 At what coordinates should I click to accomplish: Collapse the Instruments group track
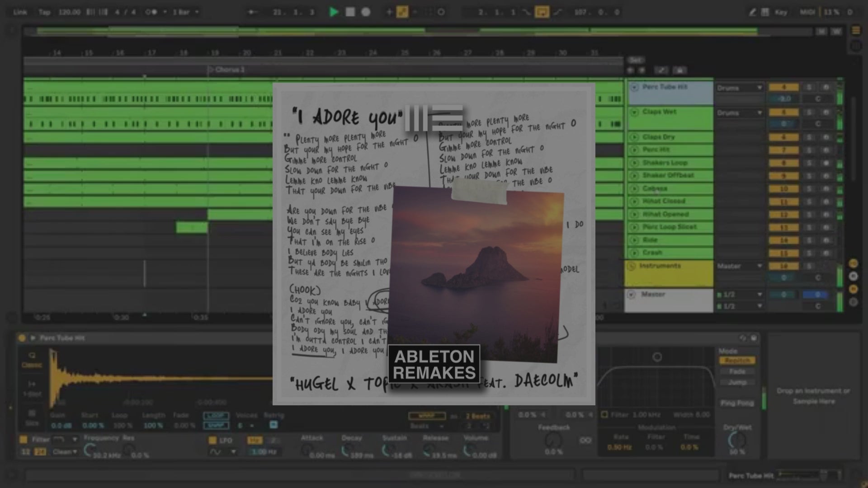[x=632, y=266]
